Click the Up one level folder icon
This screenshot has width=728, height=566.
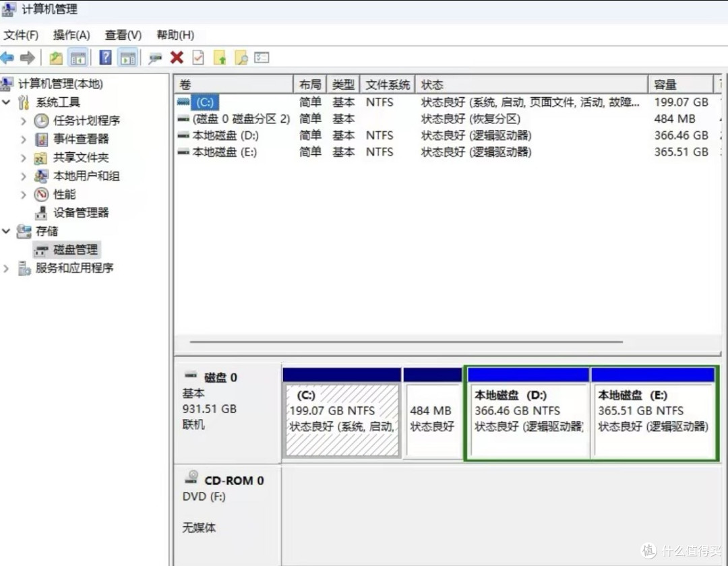tap(56, 58)
